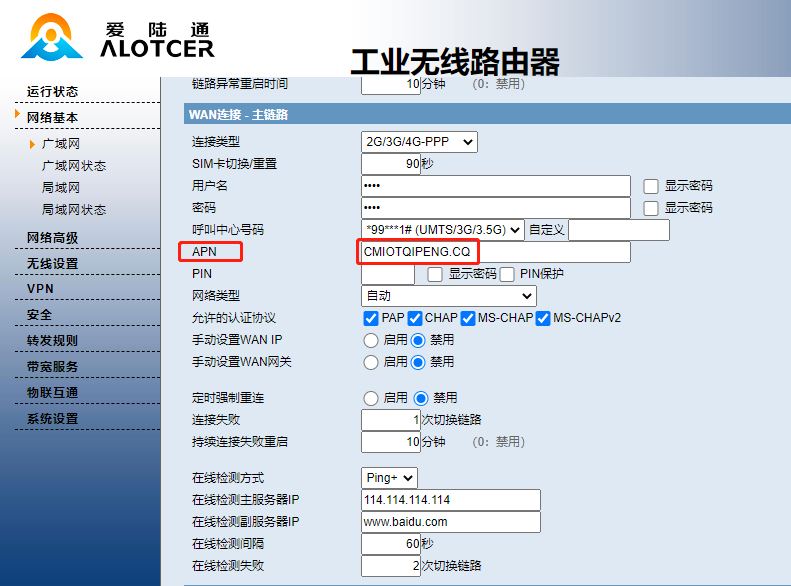
Task: Expand the 网络基本 menu arrow
Action: 18,116
